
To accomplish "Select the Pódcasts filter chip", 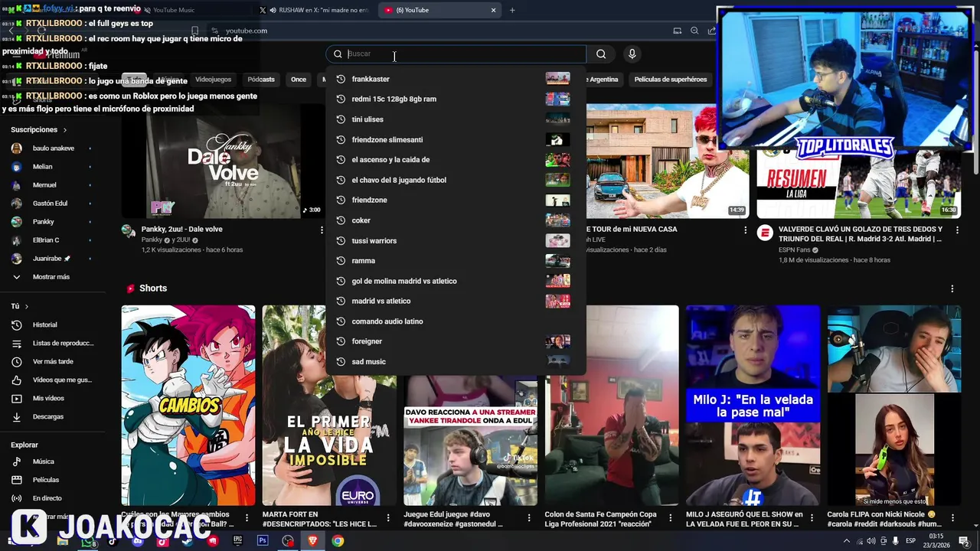I will pyautogui.click(x=261, y=80).
